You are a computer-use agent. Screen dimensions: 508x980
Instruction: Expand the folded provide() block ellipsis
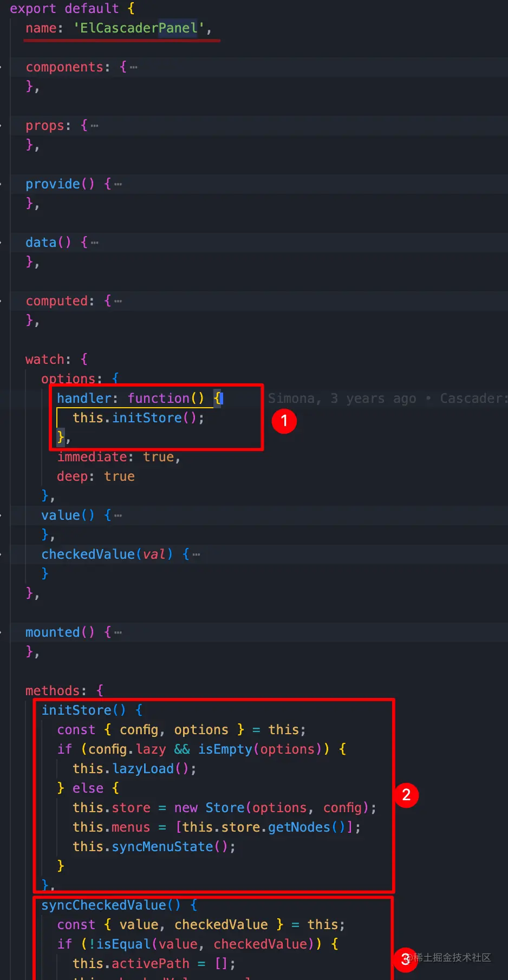click(118, 185)
